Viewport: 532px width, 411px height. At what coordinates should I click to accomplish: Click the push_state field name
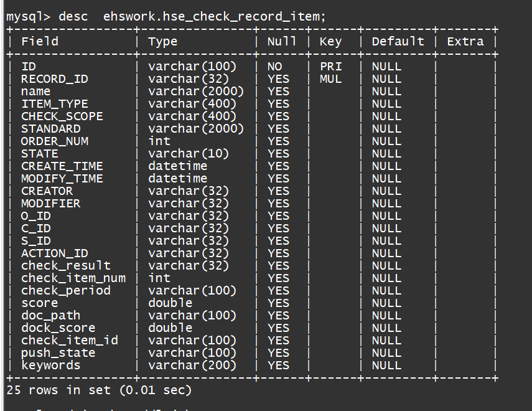(58, 353)
